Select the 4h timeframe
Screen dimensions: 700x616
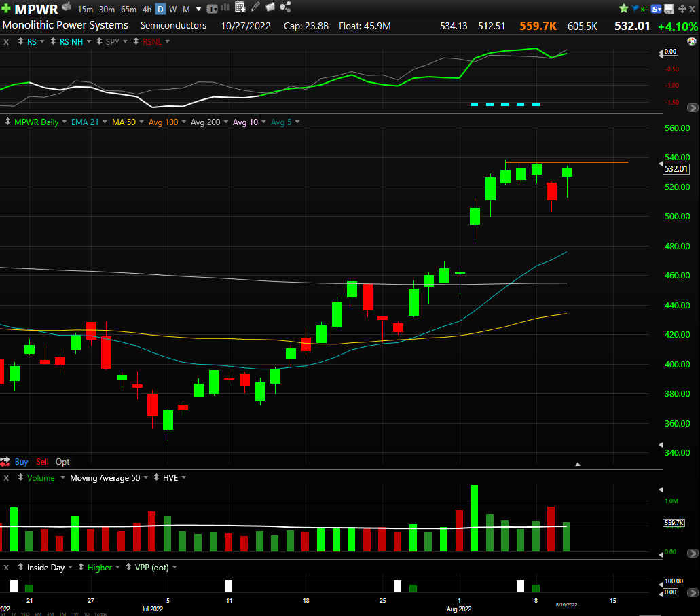point(147,9)
